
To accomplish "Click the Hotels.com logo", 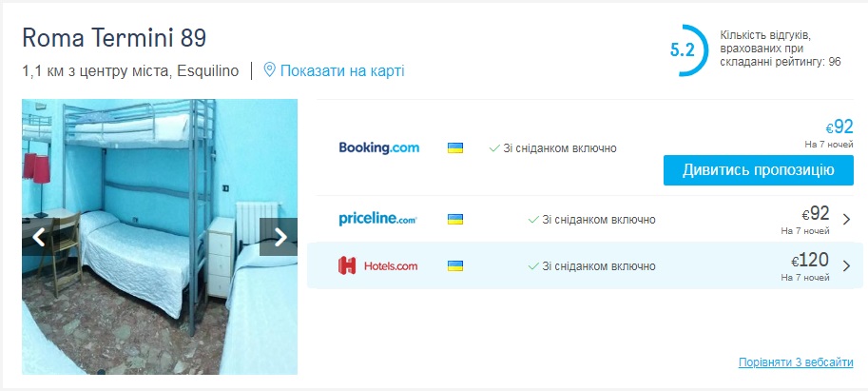I will tap(378, 265).
